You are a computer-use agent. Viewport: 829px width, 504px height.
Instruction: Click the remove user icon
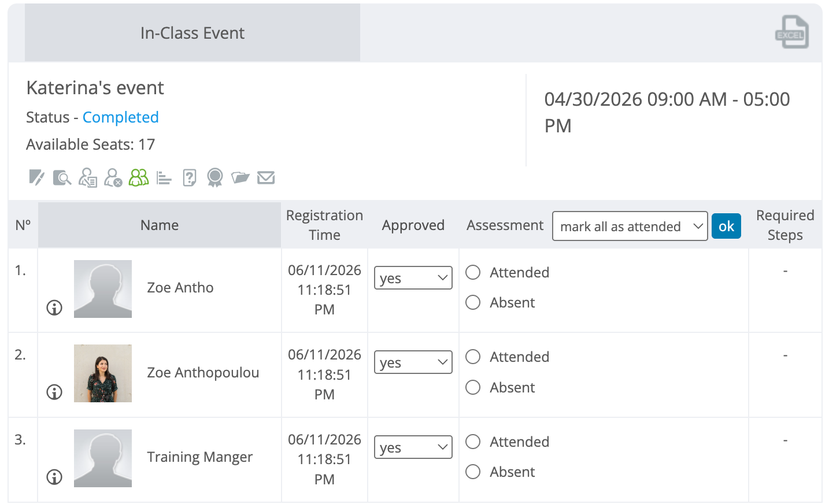(113, 177)
